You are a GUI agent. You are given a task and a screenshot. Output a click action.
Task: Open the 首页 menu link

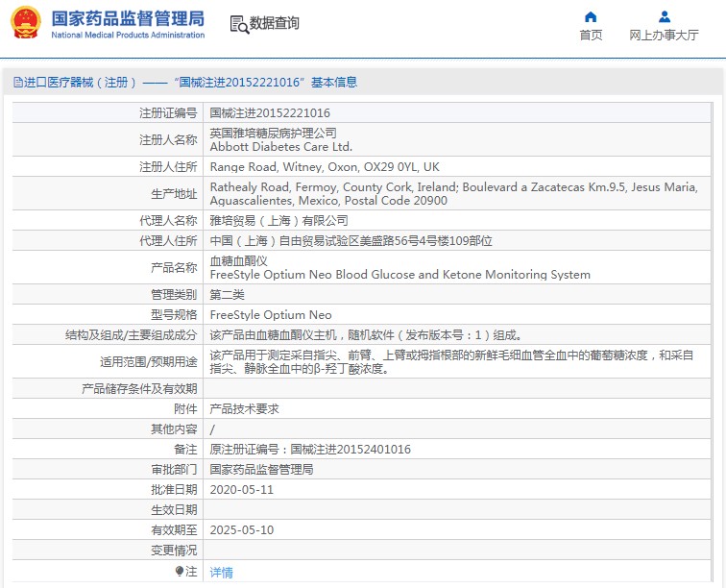point(591,36)
